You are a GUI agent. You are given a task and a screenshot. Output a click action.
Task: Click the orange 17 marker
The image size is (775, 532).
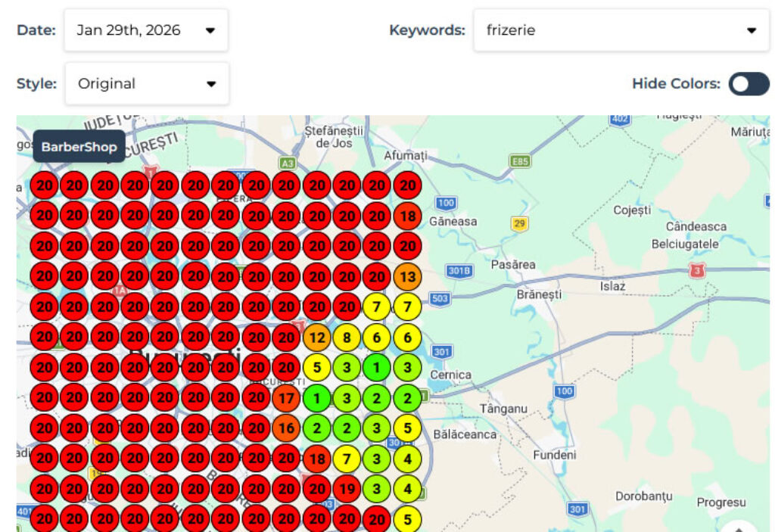(x=286, y=398)
